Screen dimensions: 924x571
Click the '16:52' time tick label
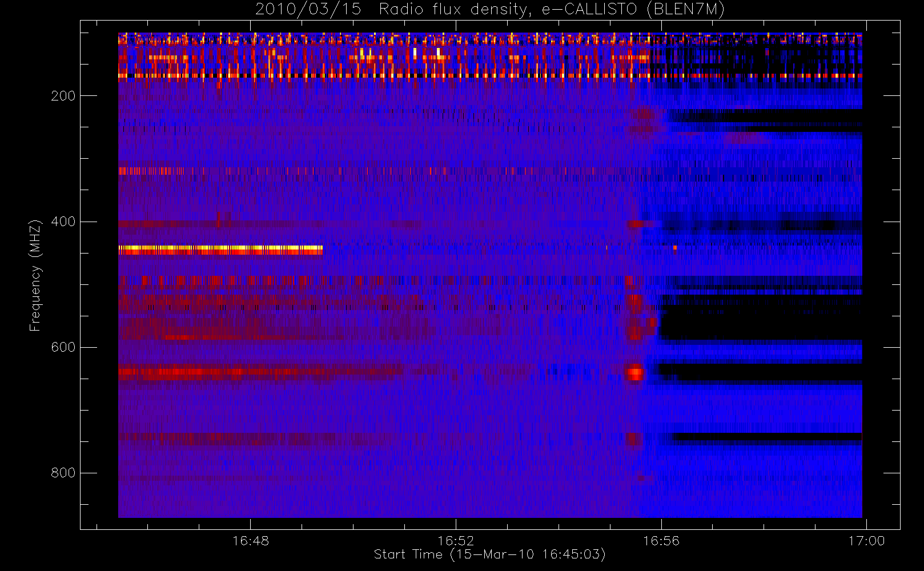tap(456, 540)
